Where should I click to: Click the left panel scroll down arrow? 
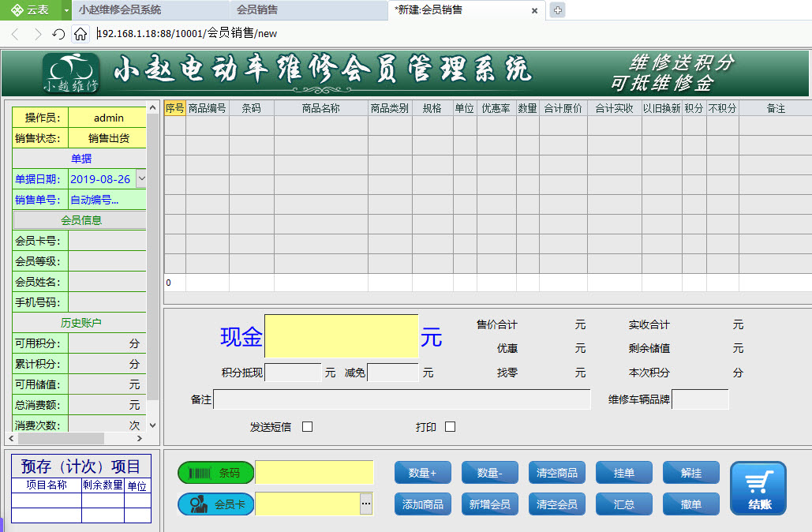(153, 425)
